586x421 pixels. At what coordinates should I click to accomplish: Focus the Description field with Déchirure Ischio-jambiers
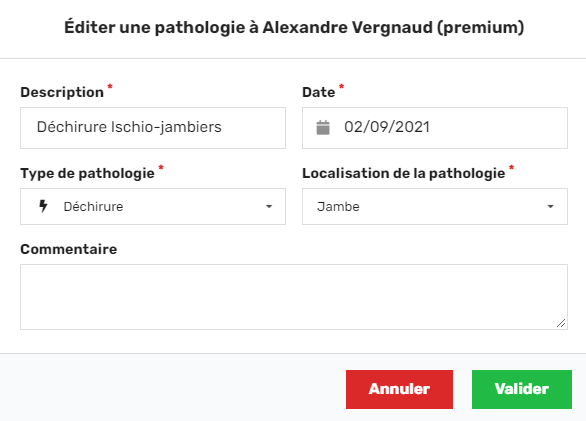153,128
